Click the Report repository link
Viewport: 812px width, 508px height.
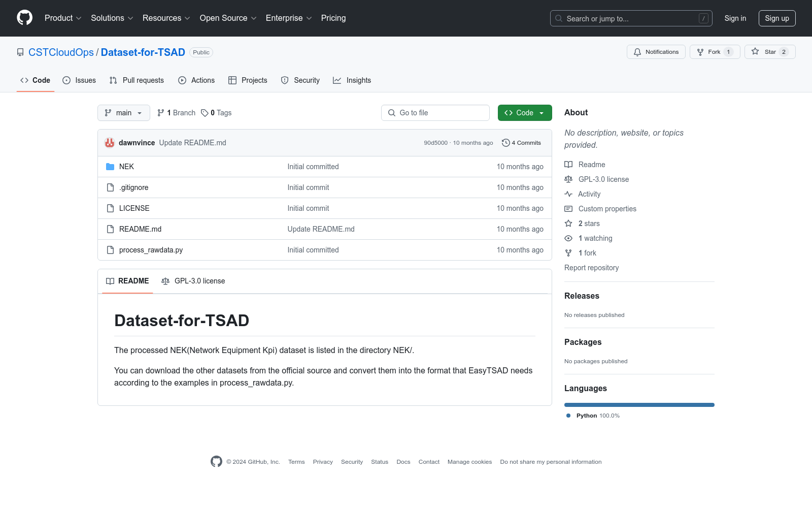pos(592,268)
